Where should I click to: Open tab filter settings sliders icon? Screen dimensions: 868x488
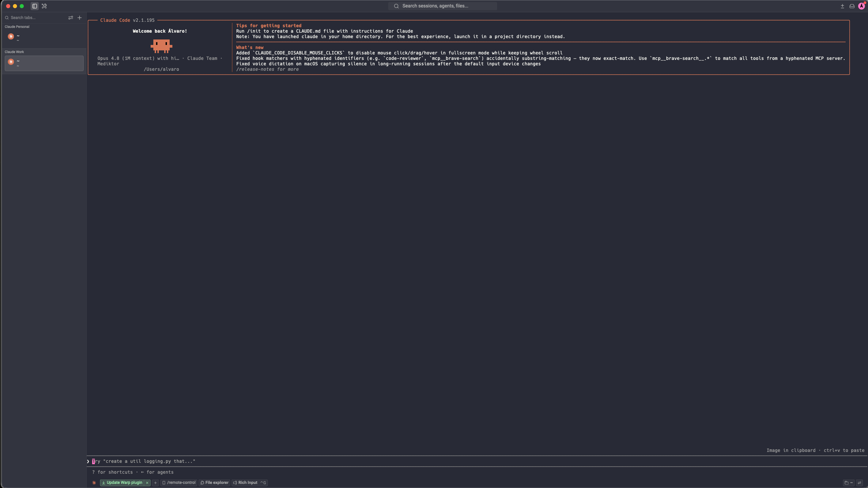click(71, 18)
